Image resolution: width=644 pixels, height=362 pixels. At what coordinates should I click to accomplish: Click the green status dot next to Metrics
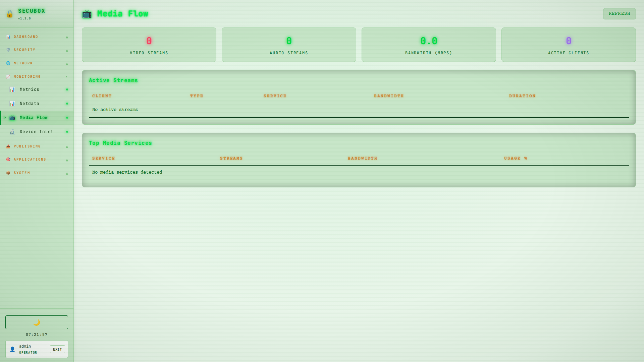[x=67, y=89]
